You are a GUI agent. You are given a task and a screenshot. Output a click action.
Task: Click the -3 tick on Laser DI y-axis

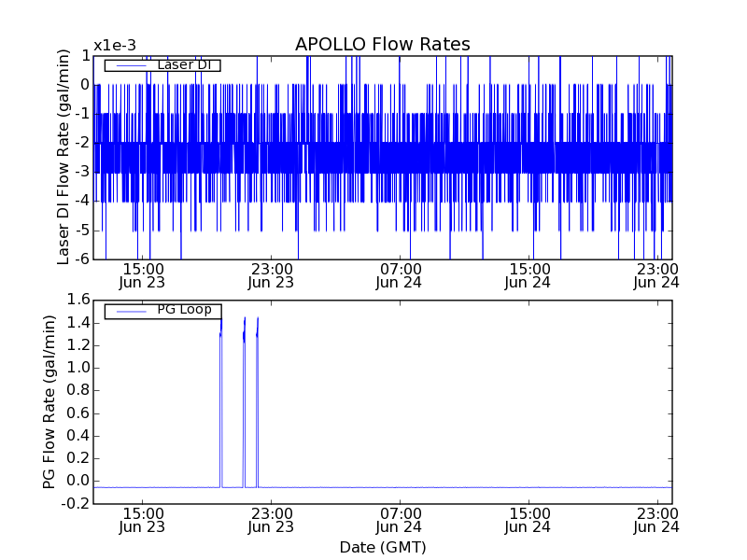point(82,172)
